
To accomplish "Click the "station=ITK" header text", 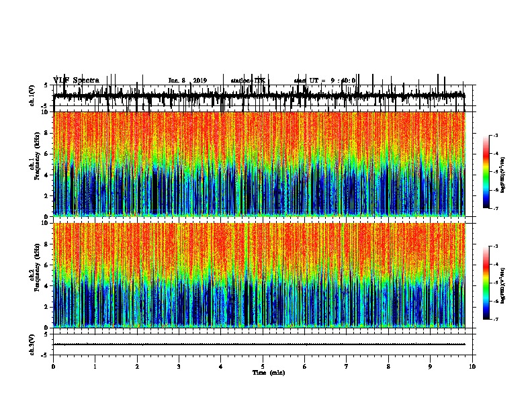I will point(248,81).
